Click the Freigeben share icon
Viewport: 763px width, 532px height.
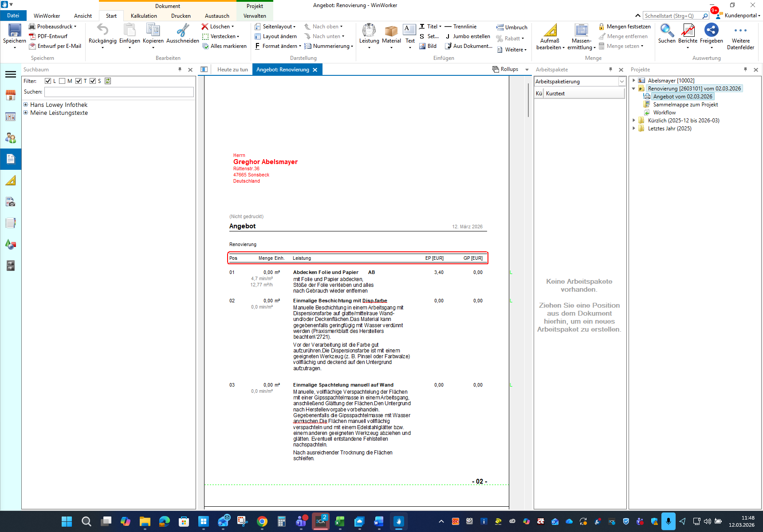711,31
